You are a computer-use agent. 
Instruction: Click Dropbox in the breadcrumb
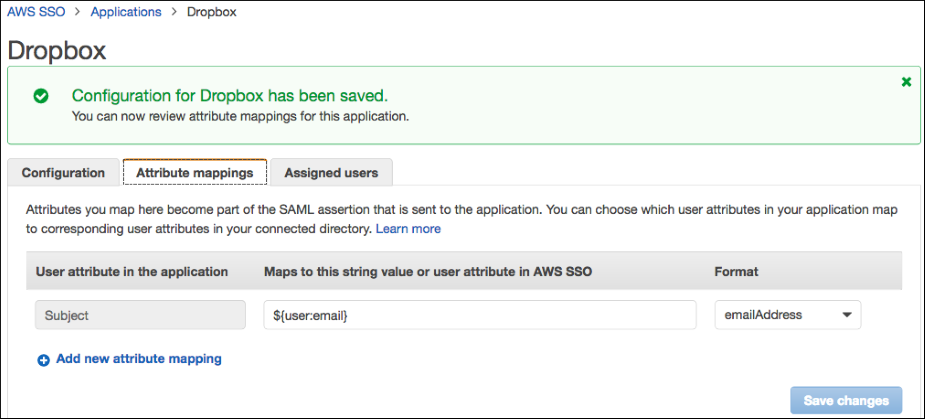pos(212,12)
